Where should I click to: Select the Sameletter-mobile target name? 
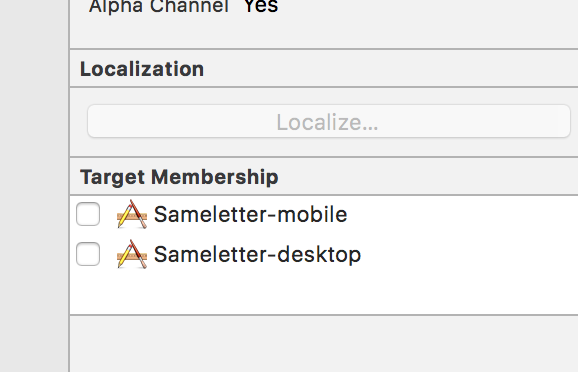point(251,214)
